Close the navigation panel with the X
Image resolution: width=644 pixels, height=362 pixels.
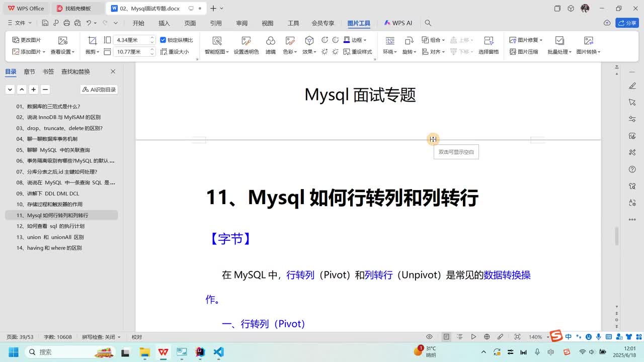coord(113,72)
